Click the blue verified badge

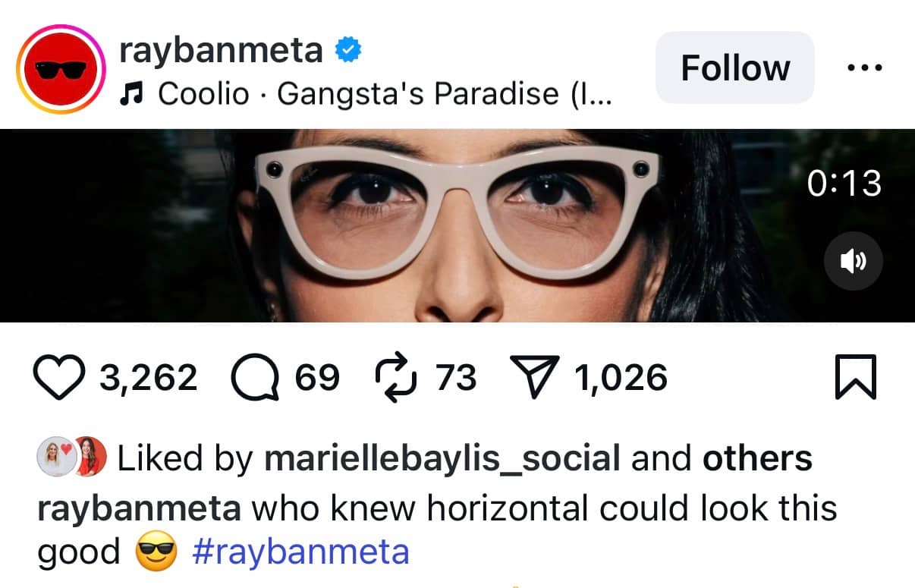click(348, 51)
